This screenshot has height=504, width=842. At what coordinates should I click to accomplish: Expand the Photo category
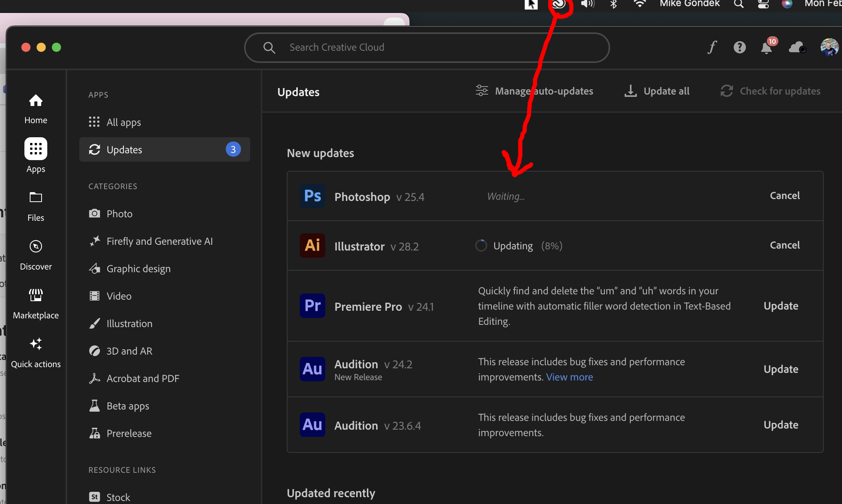(x=119, y=213)
